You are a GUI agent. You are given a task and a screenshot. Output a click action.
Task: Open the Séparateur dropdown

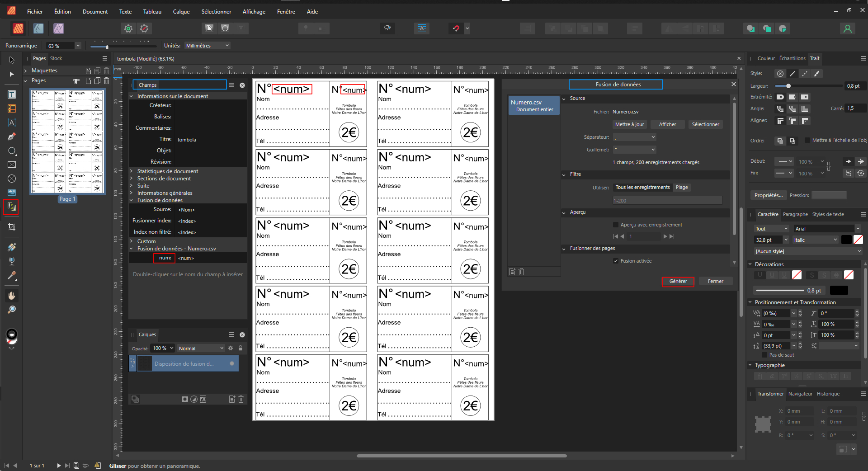635,137
